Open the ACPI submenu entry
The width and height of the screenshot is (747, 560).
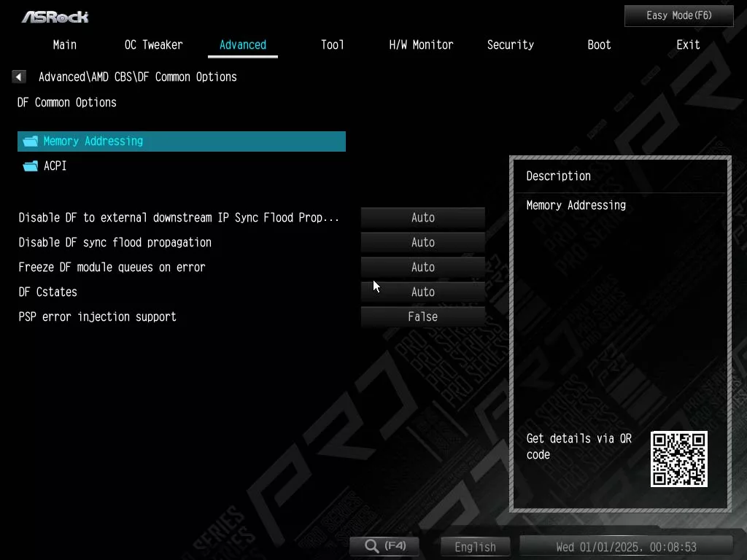[x=55, y=166]
